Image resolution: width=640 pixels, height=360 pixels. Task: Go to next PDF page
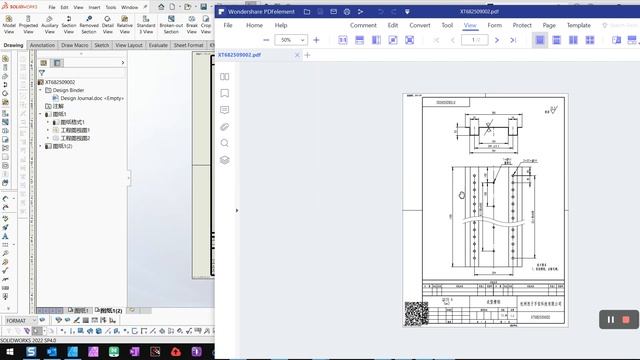coord(497,40)
